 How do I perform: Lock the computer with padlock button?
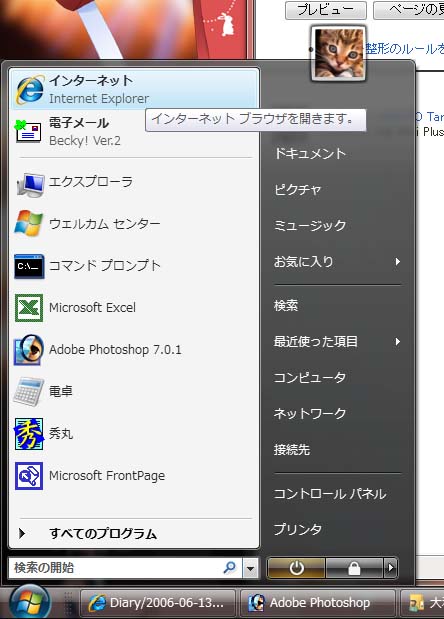click(354, 568)
